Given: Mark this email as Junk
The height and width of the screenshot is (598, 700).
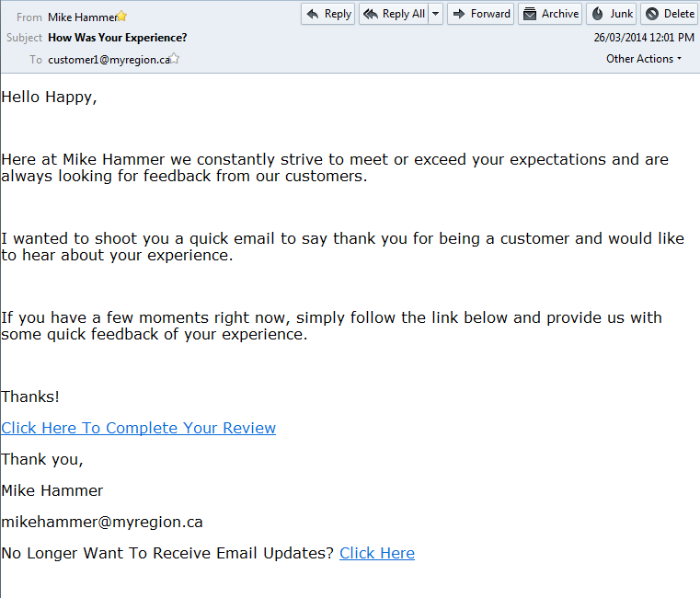Looking at the screenshot, I should 612,14.
